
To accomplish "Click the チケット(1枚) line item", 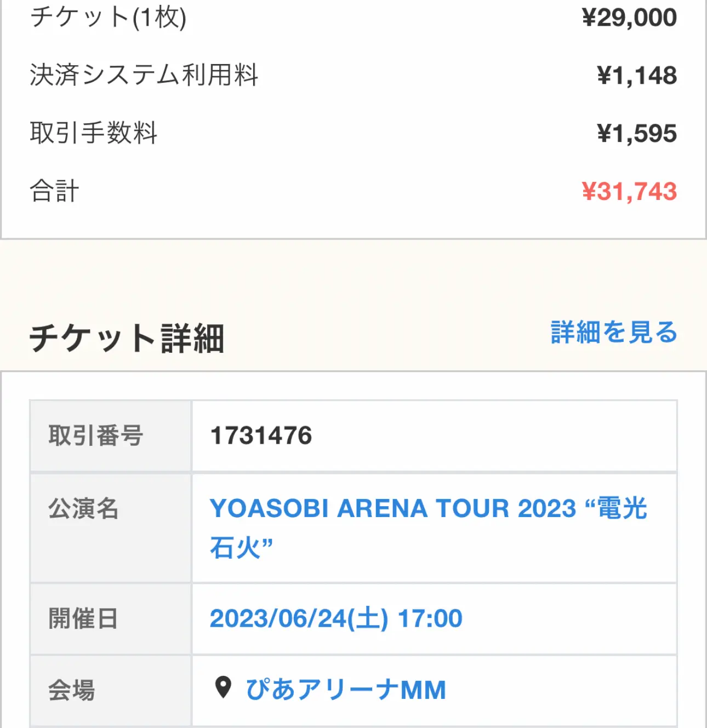I will 108,17.
